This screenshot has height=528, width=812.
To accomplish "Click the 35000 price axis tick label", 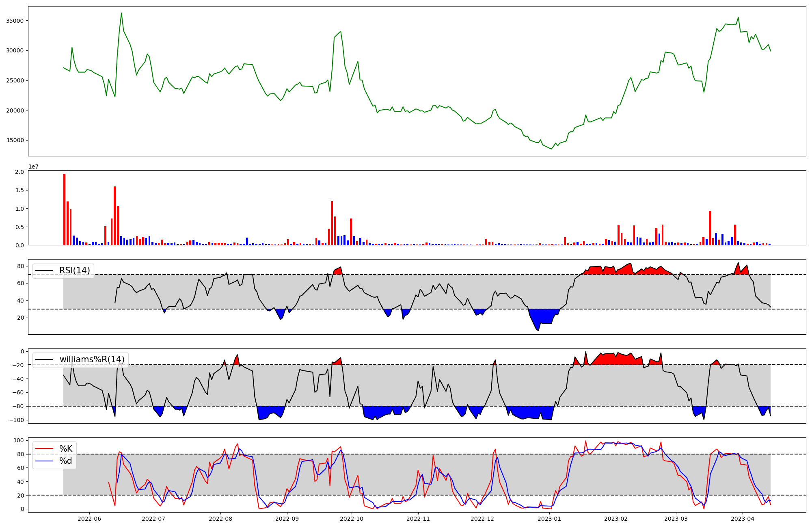I will point(14,21).
